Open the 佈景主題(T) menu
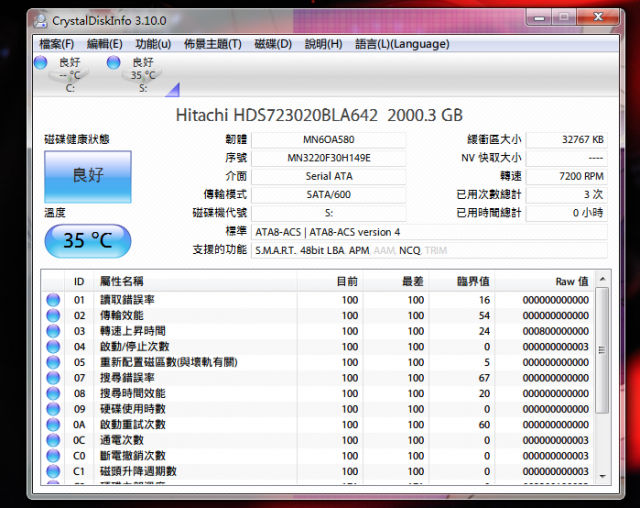The width and height of the screenshot is (640, 508). click(213, 44)
